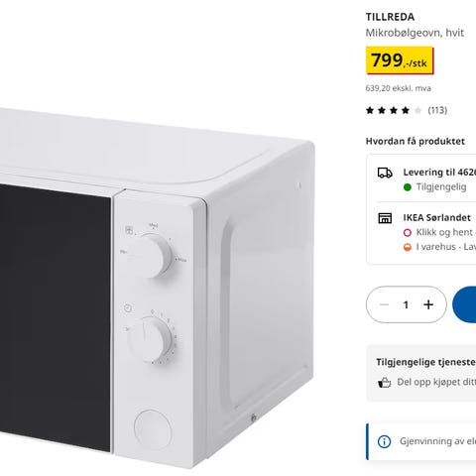This screenshot has height=476, width=476.
Task: Open IKEA Sørlandet store availability
Action: pyautogui.click(x=436, y=218)
